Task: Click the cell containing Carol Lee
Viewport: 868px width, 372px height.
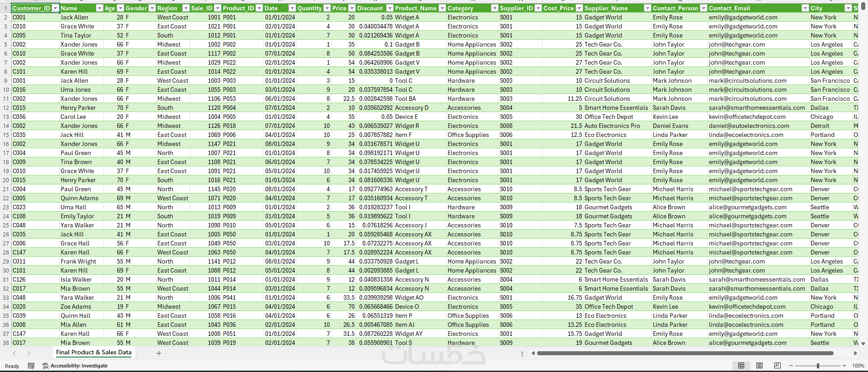Action: coord(81,117)
